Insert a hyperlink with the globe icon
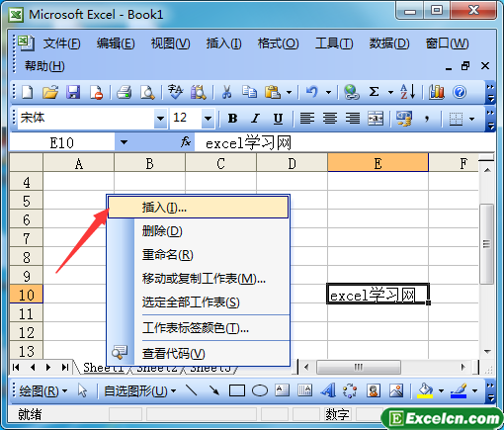 coord(352,92)
